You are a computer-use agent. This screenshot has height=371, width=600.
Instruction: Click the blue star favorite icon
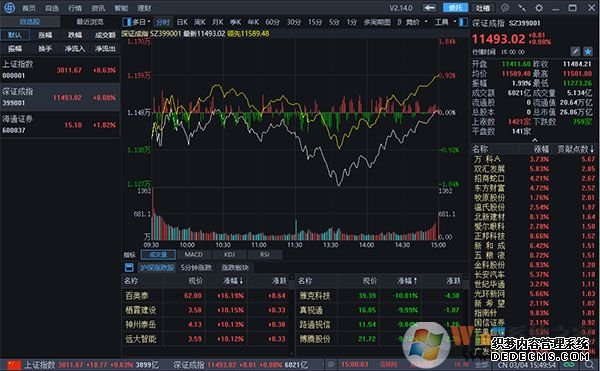pos(587,51)
